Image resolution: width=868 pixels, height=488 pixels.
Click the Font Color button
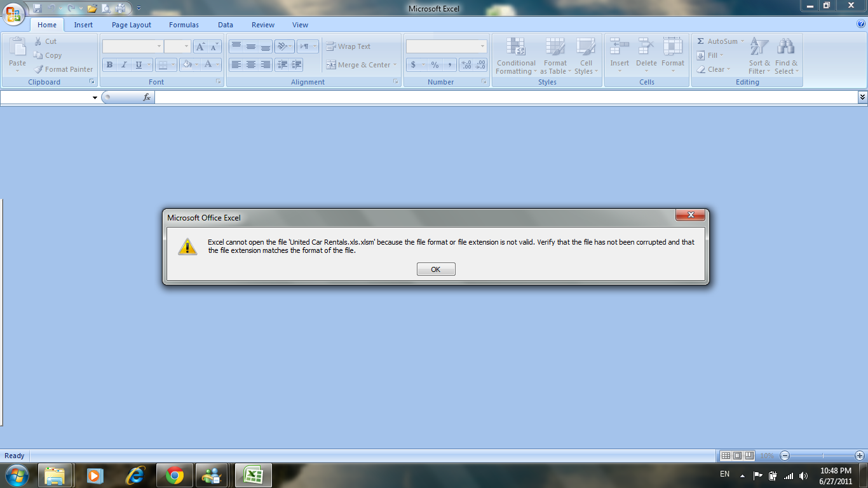click(208, 65)
